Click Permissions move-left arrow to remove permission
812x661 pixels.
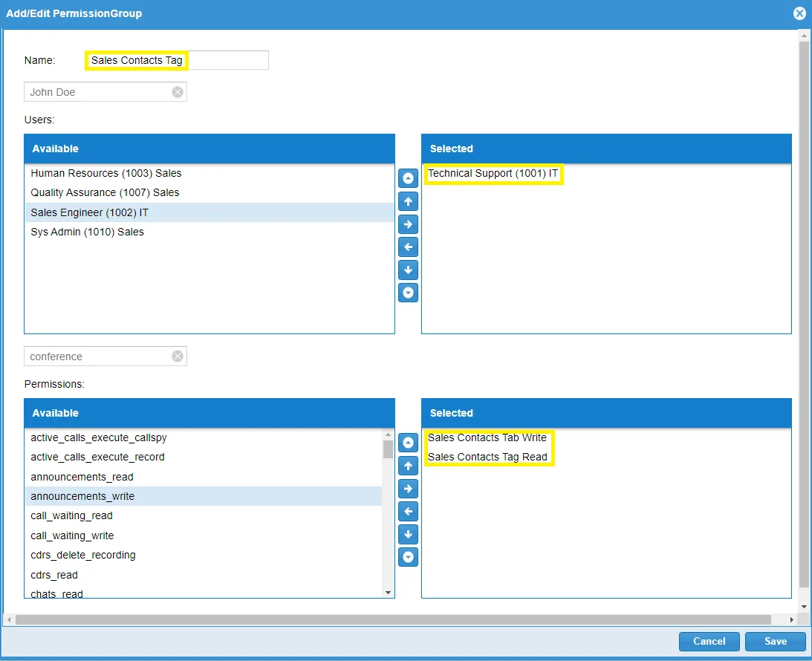[408, 512]
